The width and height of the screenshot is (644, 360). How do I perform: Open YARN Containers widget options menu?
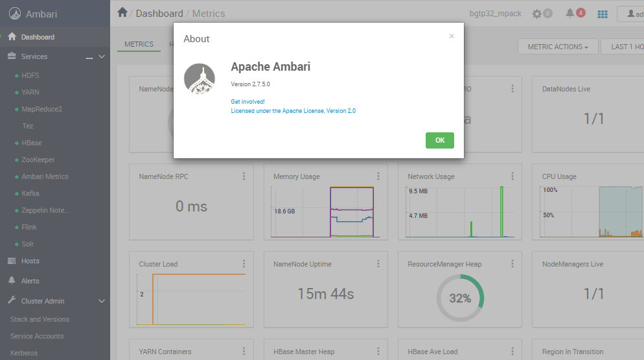click(244, 352)
